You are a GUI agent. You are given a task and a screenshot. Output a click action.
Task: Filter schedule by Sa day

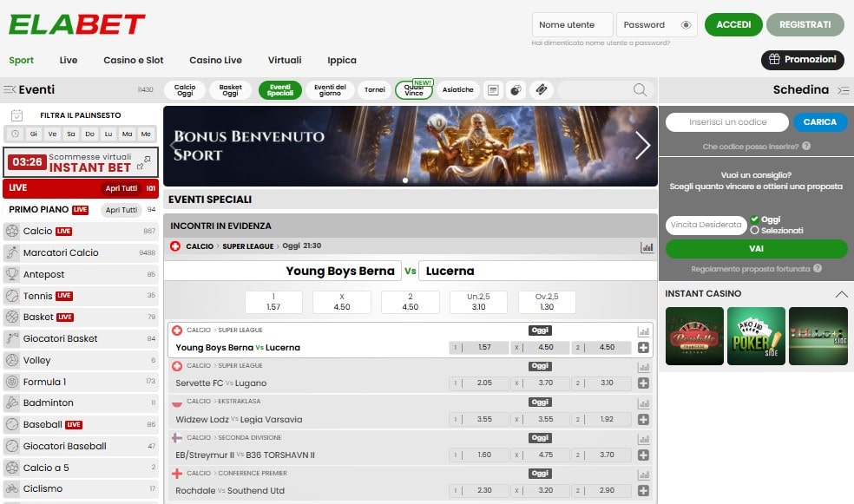pyautogui.click(x=71, y=134)
